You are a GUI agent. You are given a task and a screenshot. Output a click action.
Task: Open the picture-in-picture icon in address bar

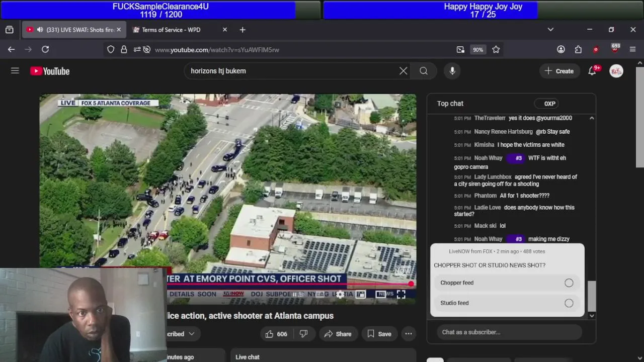tap(460, 49)
